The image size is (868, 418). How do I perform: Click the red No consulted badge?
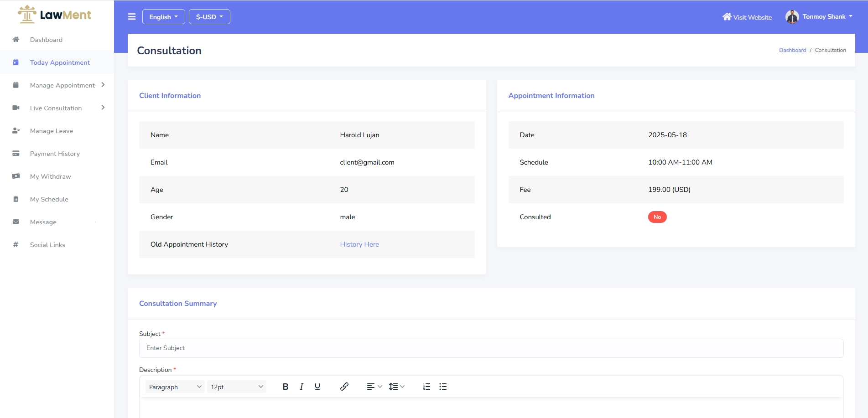[657, 217]
